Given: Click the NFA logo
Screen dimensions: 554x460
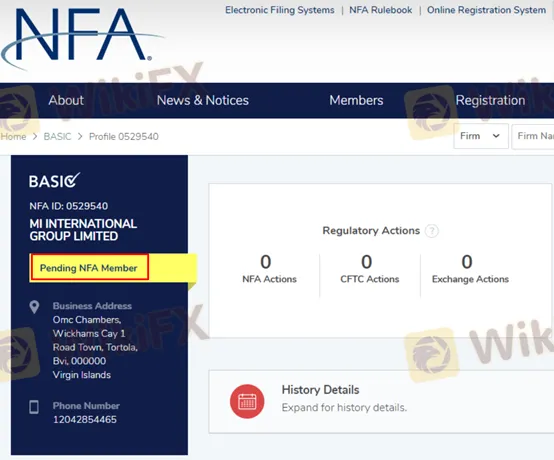Looking at the screenshot, I should tap(81, 37).
